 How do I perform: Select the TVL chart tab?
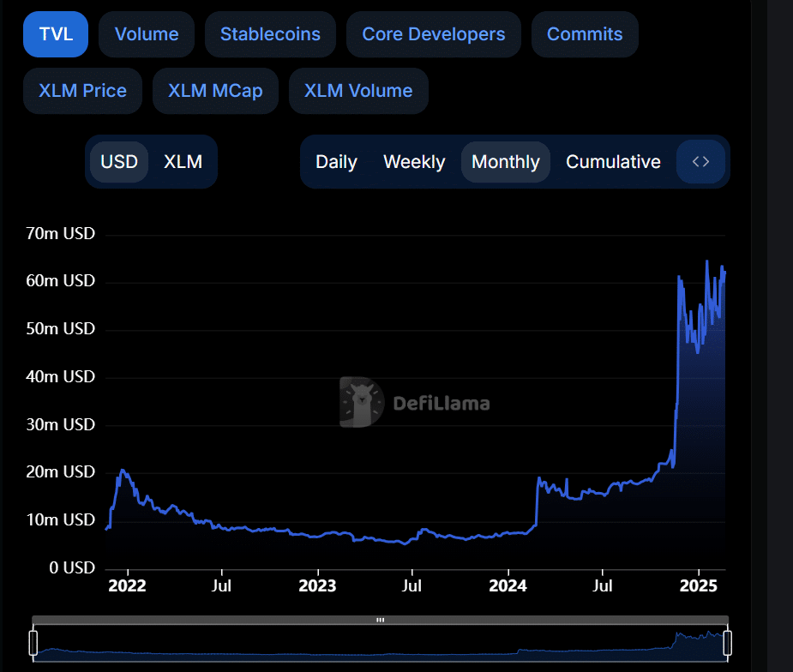tap(56, 34)
